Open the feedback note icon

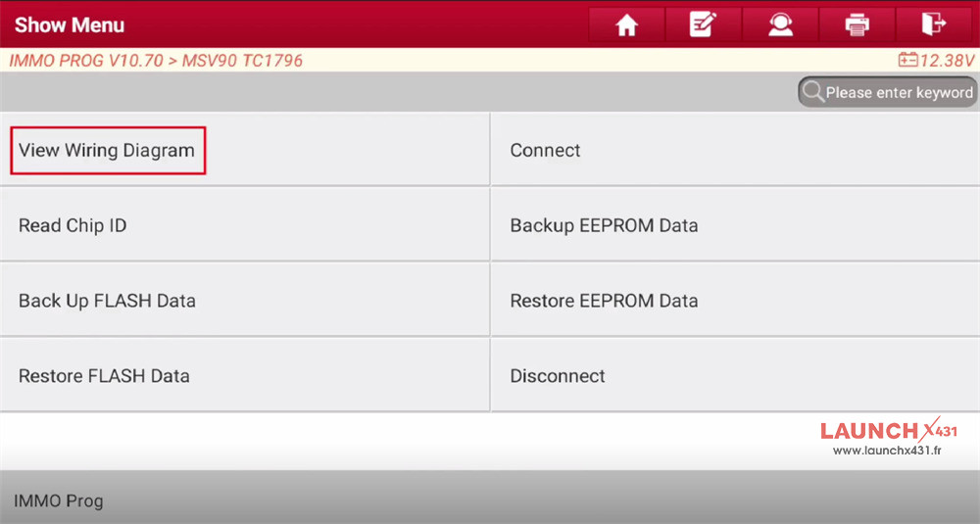703,25
